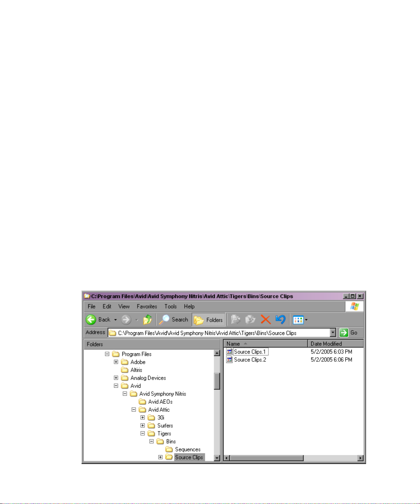Click file list horizontal scroll right arrow

pyautogui.click(x=361, y=458)
